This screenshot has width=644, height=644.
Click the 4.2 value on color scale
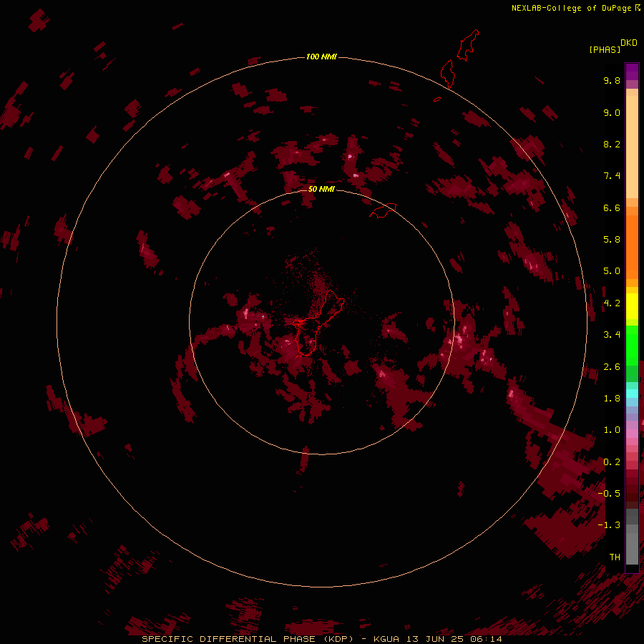[612, 303]
